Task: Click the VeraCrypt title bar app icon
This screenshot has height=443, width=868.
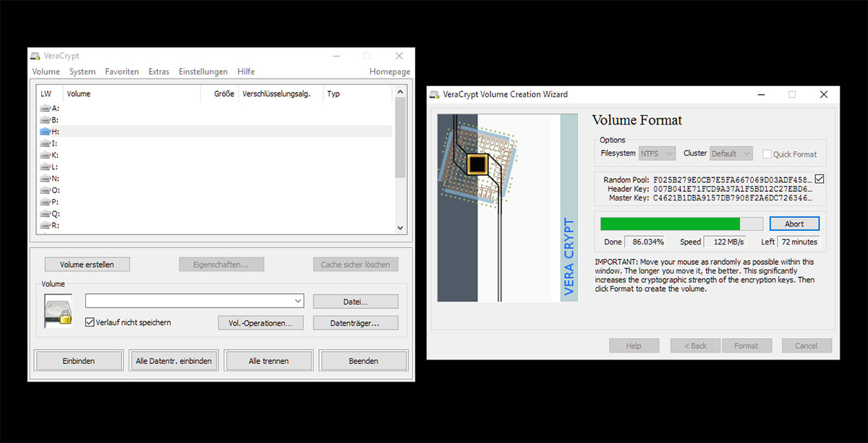Action: 35,56
